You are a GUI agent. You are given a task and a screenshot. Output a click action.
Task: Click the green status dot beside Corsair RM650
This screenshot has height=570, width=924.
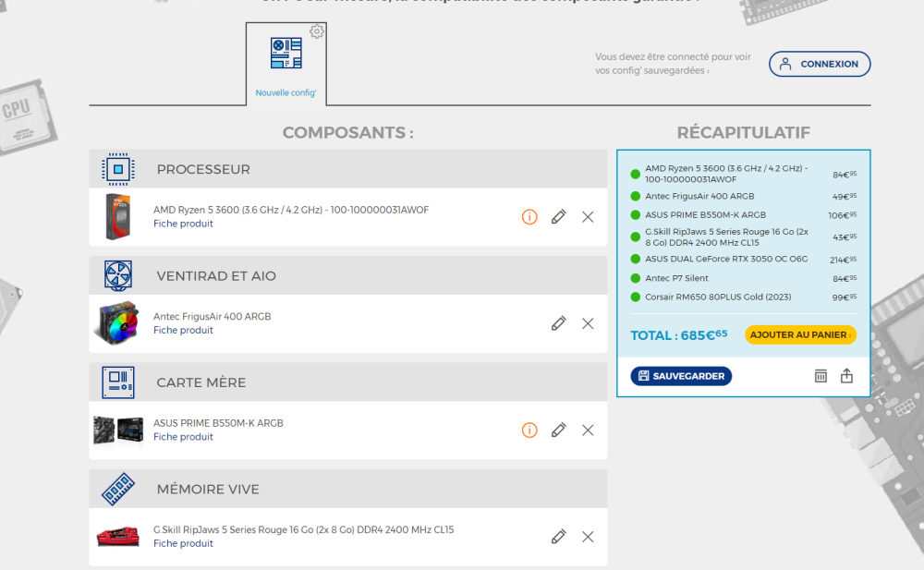pyautogui.click(x=636, y=297)
